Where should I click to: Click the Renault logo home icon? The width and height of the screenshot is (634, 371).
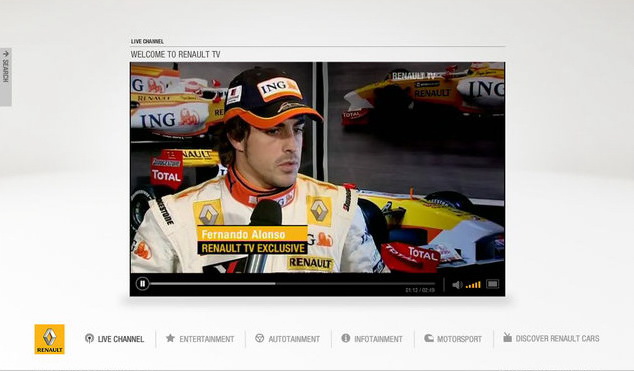[x=49, y=339]
